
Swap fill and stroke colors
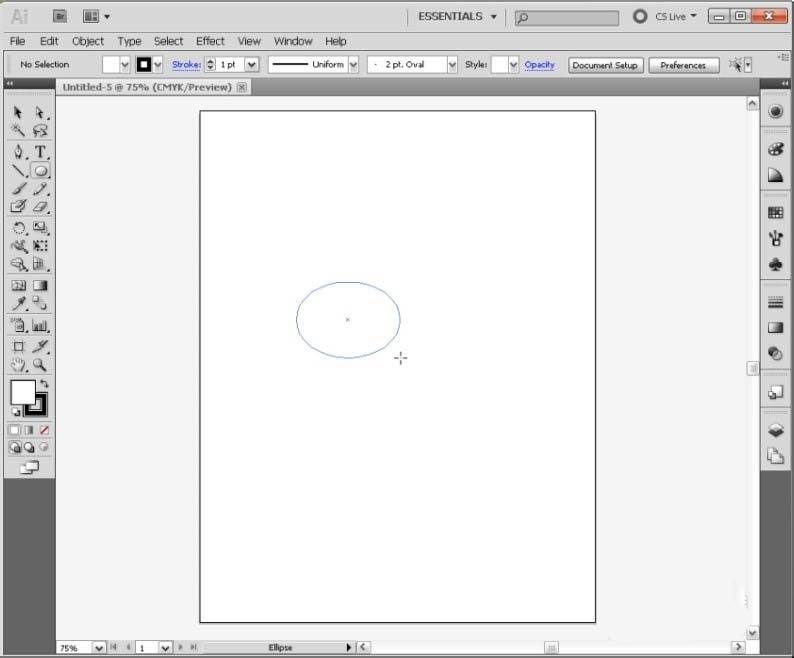coord(44,384)
